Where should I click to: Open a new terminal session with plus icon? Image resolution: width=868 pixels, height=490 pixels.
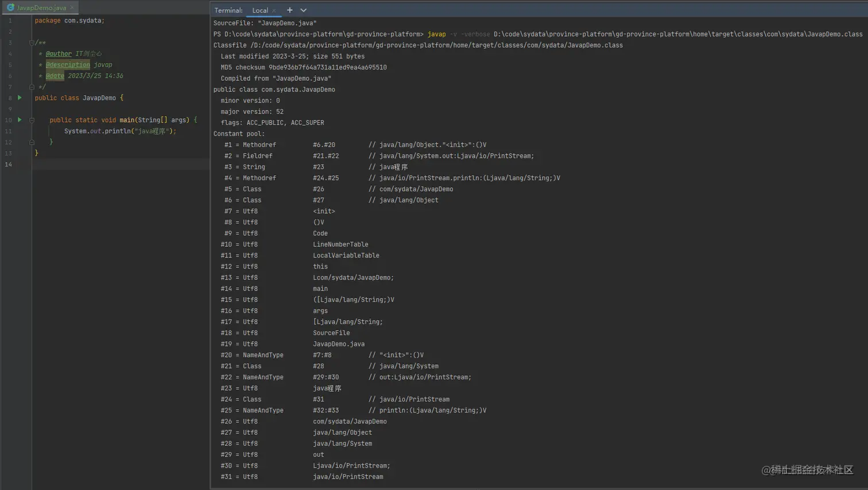click(290, 10)
